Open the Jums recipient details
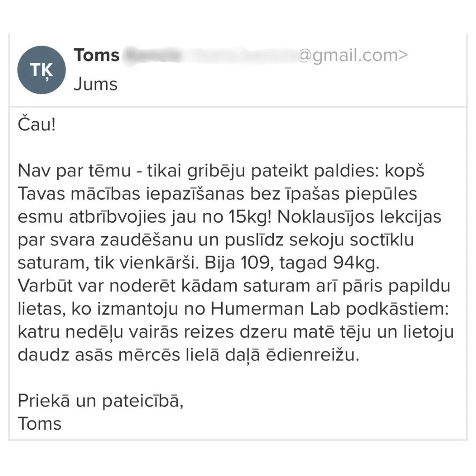476x476 pixels. point(95,84)
